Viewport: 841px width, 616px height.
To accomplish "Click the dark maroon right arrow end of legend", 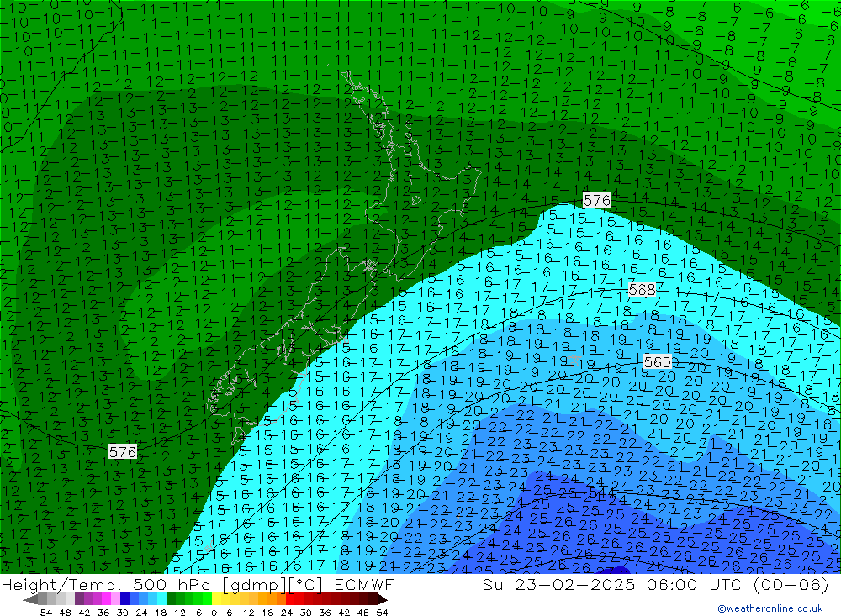I will pyautogui.click(x=381, y=599).
